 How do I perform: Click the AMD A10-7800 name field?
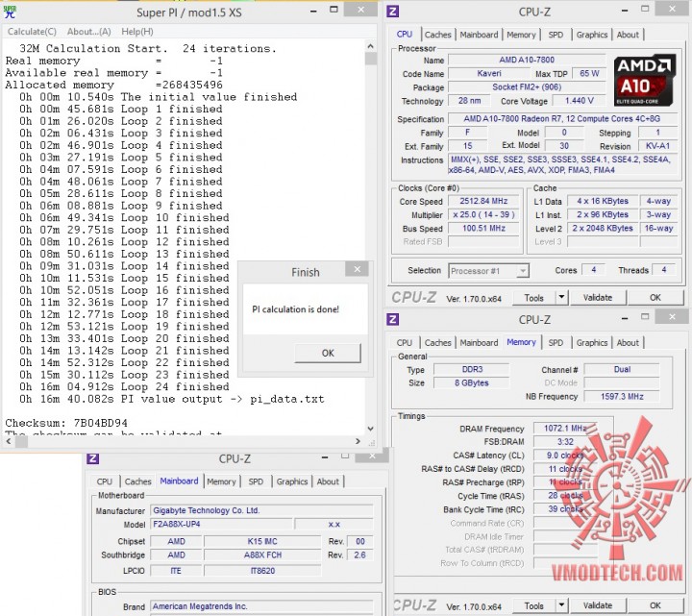tap(526, 60)
